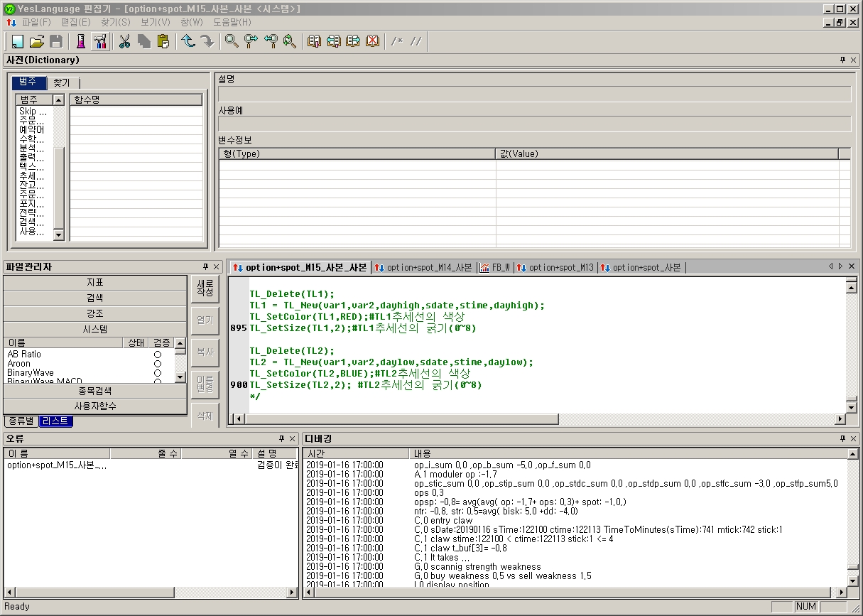Switch to the 찾기 dictionary tab
The height and width of the screenshot is (616, 863).
click(x=62, y=83)
